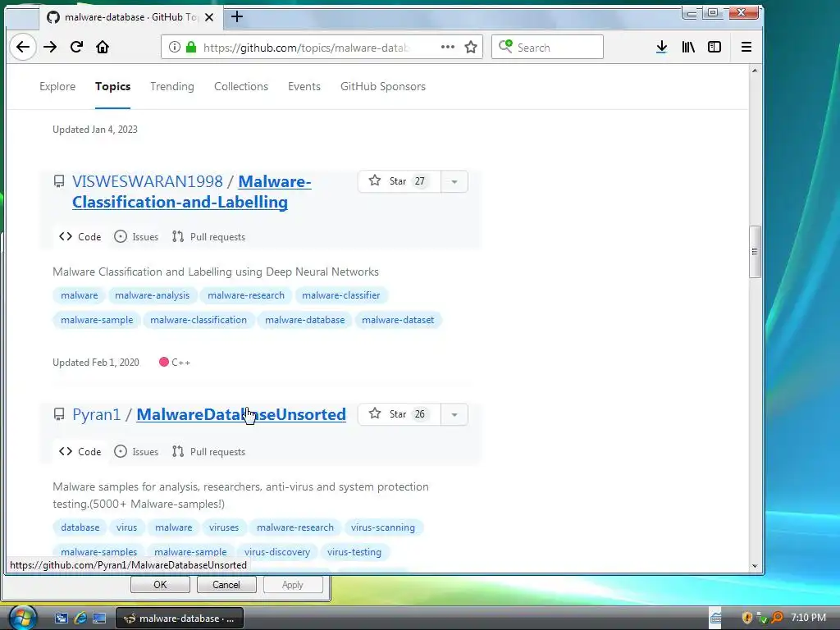Open Malware-Classification-and-Labelling repository link
840x630 pixels.
coord(192,192)
